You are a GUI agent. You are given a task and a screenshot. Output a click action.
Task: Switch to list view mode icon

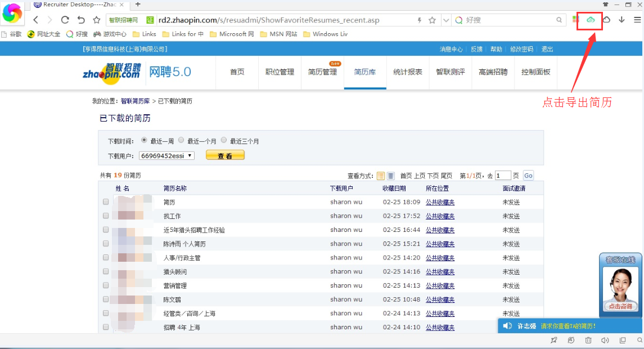click(381, 176)
